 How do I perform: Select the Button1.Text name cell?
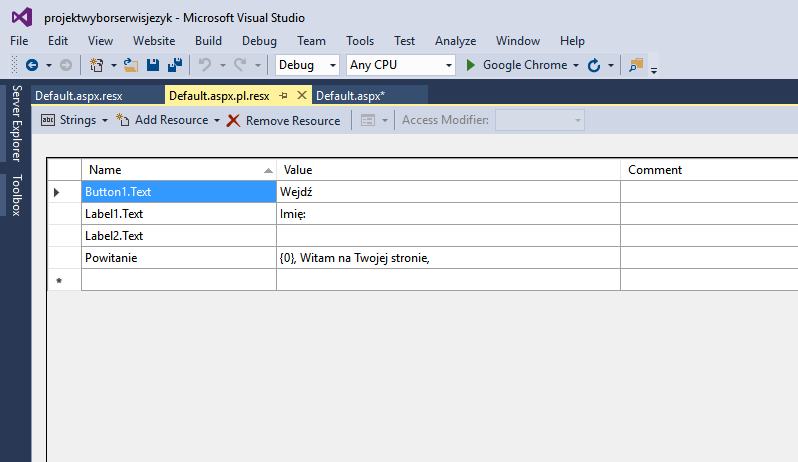click(179, 192)
